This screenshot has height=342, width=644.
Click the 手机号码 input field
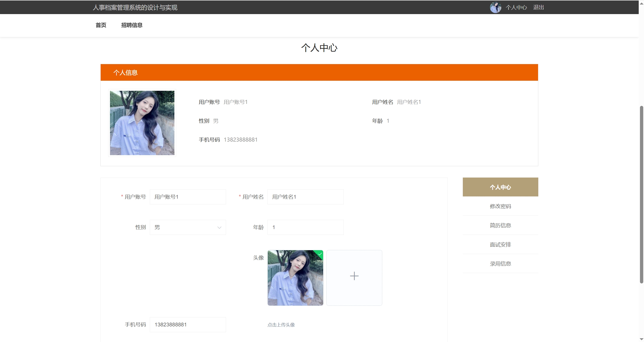(x=188, y=325)
